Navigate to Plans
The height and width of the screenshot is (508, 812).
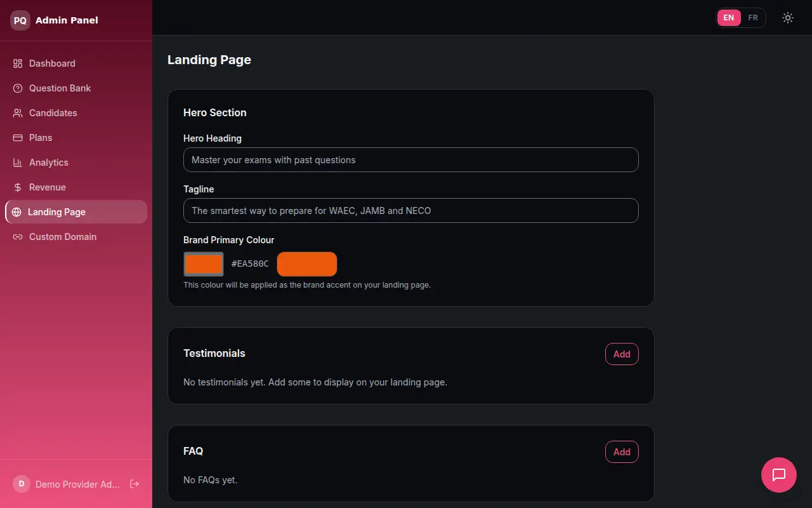pos(76,138)
